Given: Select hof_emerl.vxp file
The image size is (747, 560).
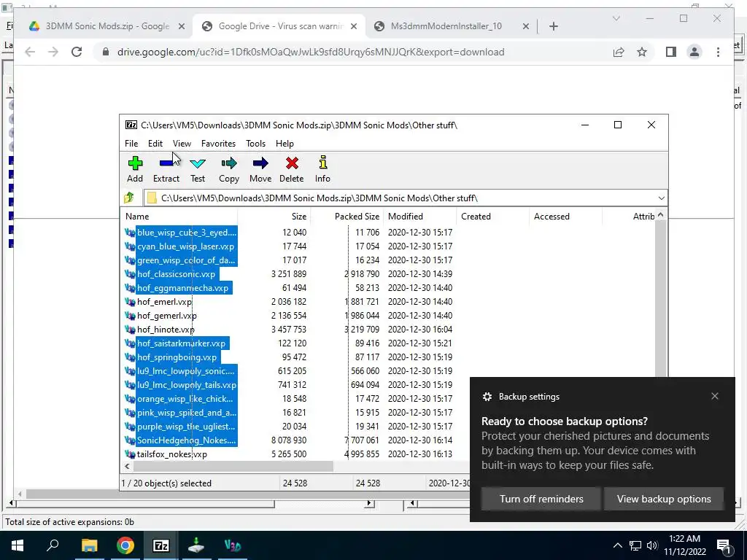Looking at the screenshot, I should click(x=164, y=301).
